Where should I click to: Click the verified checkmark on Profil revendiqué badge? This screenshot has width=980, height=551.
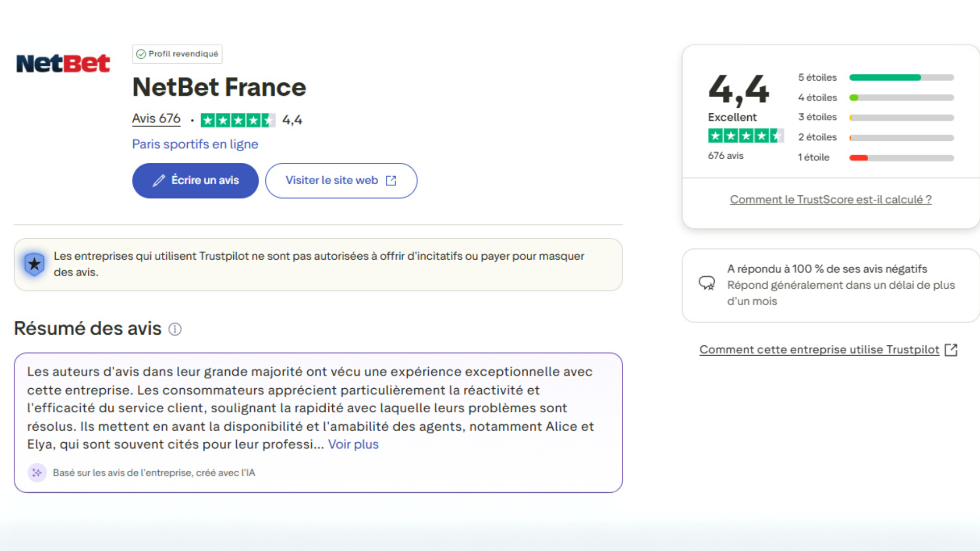141,54
